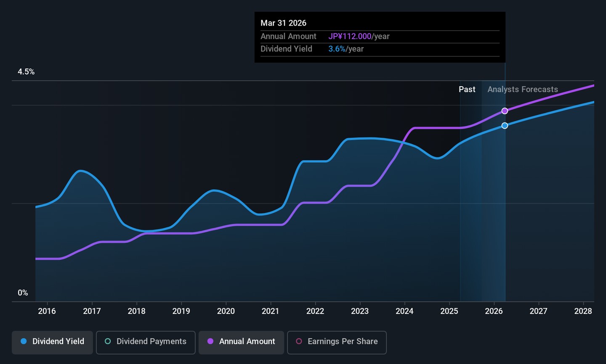Click the 4.5% y-axis label

click(x=26, y=72)
